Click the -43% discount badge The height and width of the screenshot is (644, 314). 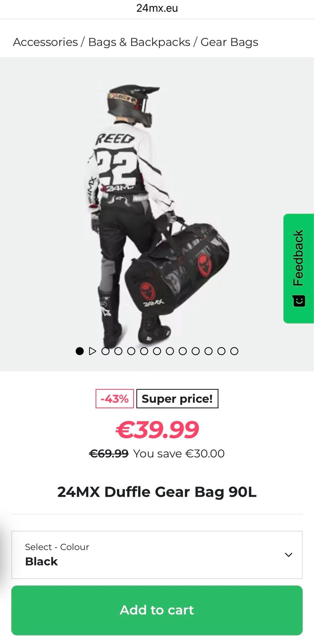point(114,399)
